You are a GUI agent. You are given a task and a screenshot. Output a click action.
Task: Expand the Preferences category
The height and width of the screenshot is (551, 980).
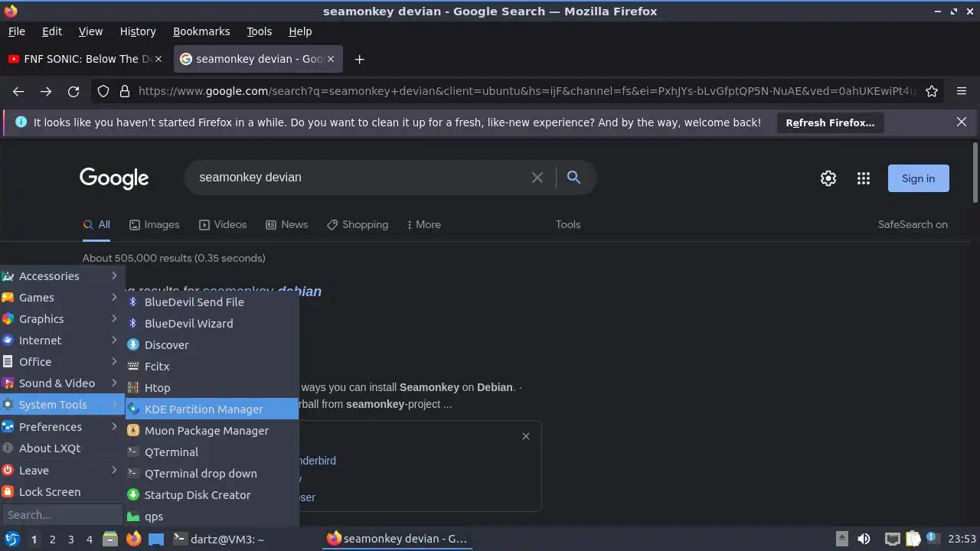[61, 427]
